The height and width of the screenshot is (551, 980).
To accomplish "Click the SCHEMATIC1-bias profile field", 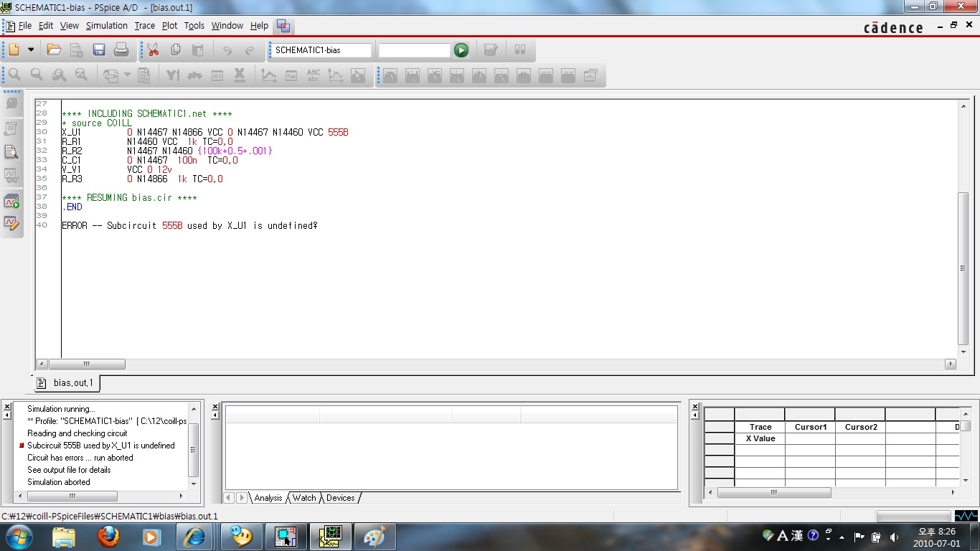I will tap(321, 50).
